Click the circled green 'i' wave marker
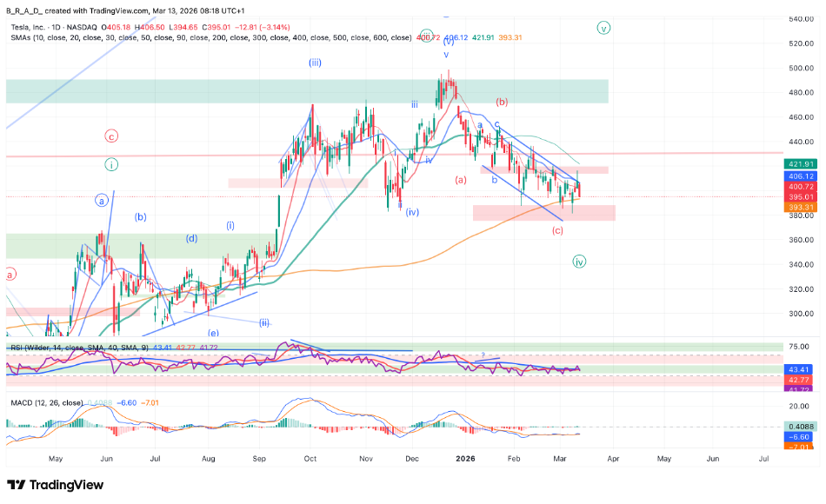The image size is (826, 504). click(x=111, y=164)
